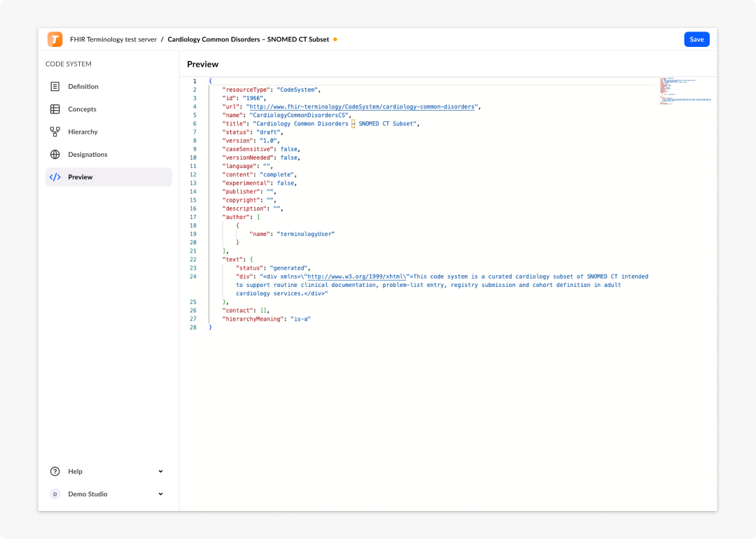Open the Demo Studio account label

(87, 494)
